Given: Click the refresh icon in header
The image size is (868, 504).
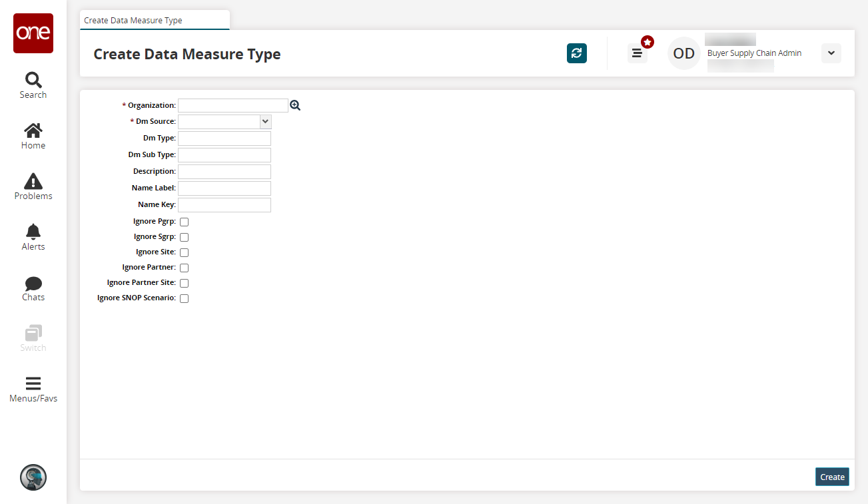Looking at the screenshot, I should click(577, 53).
